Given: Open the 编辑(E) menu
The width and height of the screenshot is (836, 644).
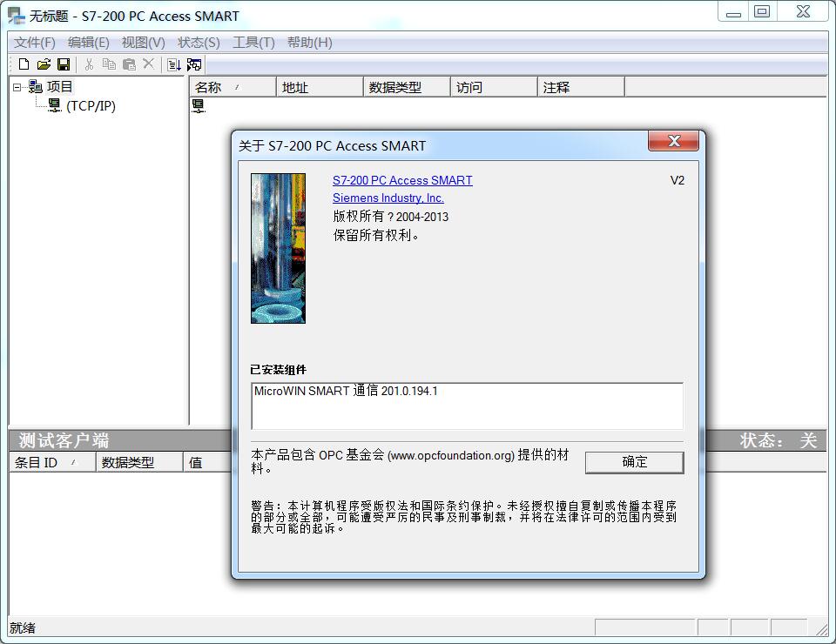Looking at the screenshot, I should [89, 43].
